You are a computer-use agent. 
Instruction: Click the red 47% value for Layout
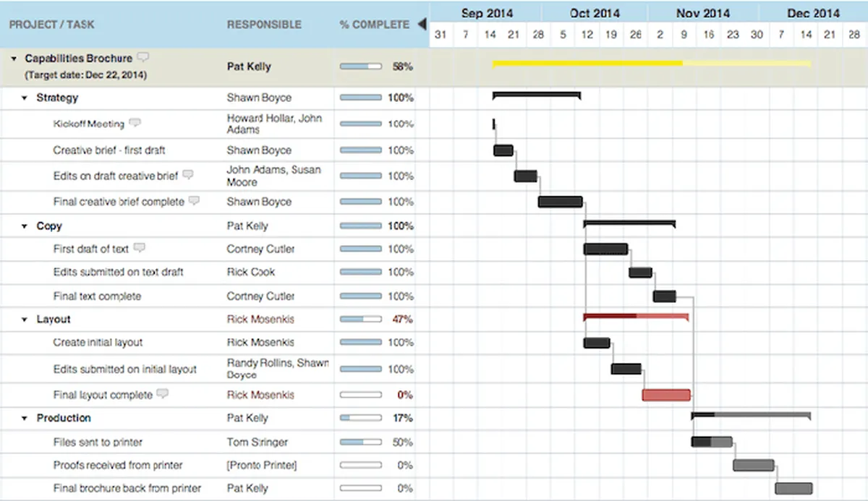(x=402, y=320)
